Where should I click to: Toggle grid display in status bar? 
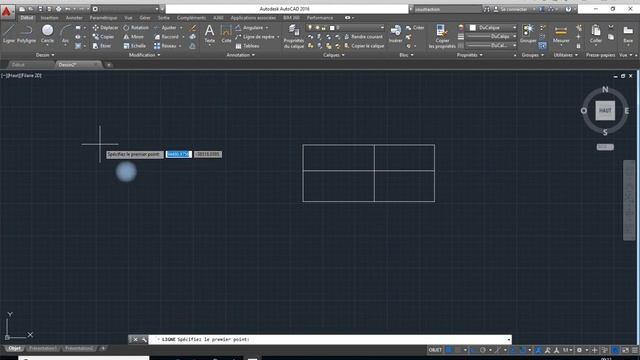[449, 350]
